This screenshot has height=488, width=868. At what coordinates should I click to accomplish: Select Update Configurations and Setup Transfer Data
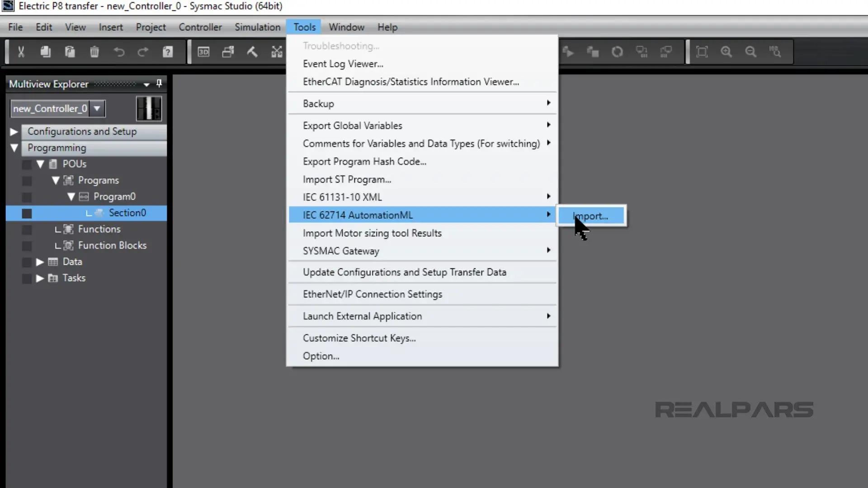(422, 272)
